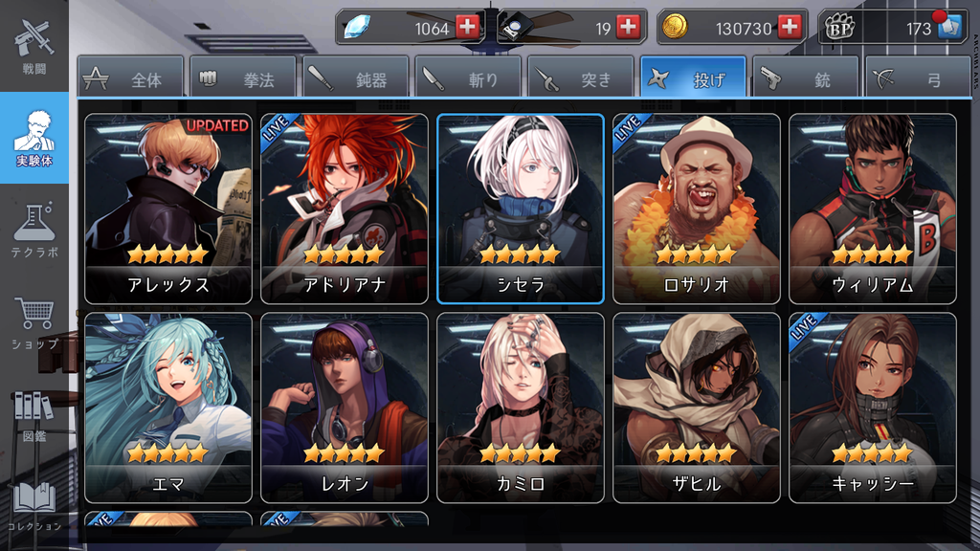This screenshot has height=551, width=980.
Task: Choose the キャッシー character card
Action: pyautogui.click(x=873, y=408)
